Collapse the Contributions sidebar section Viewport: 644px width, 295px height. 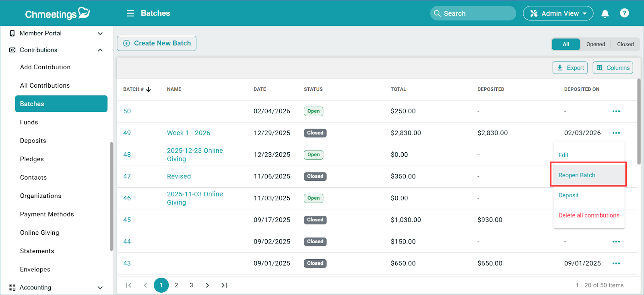(x=100, y=50)
